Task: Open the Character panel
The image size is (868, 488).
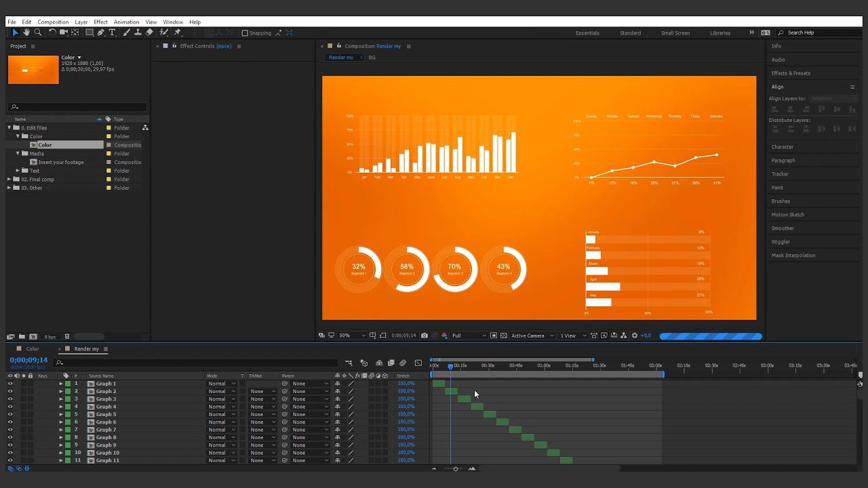Action: coord(783,147)
